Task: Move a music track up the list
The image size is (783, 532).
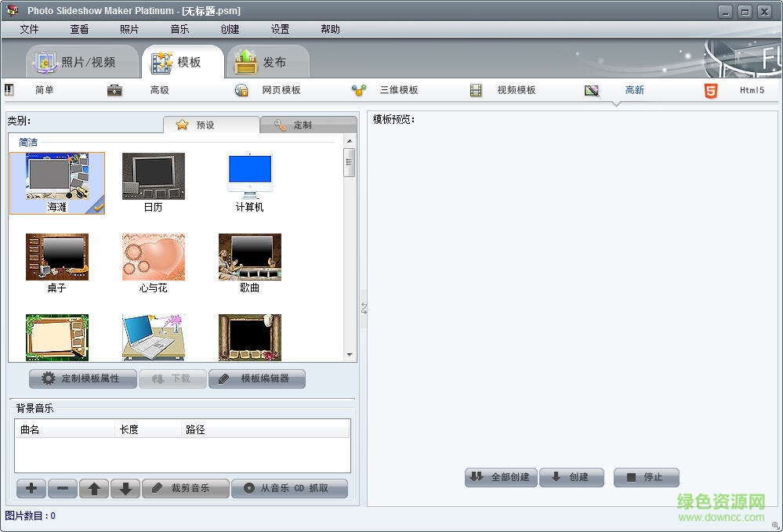Action: click(x=93, y=488)
